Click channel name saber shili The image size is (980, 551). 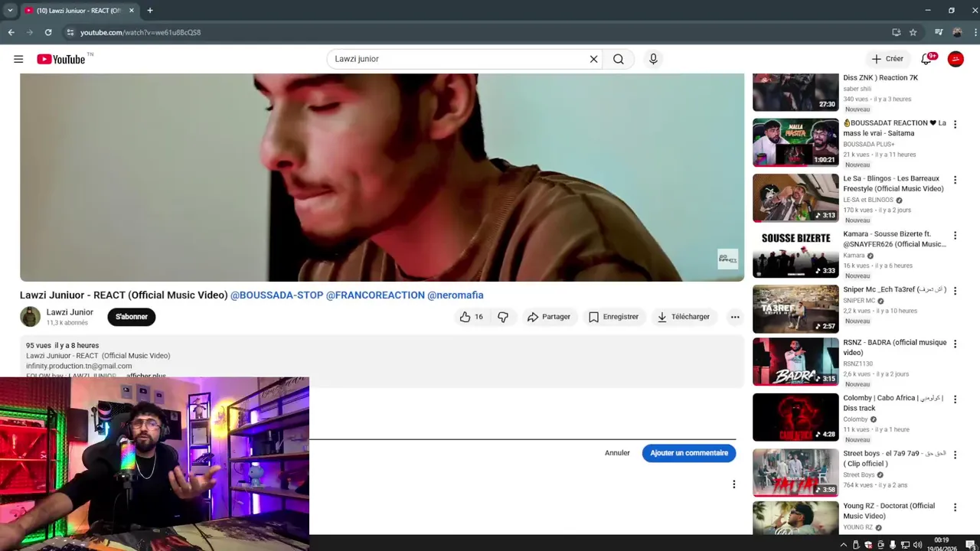click(x=857, y=89)
